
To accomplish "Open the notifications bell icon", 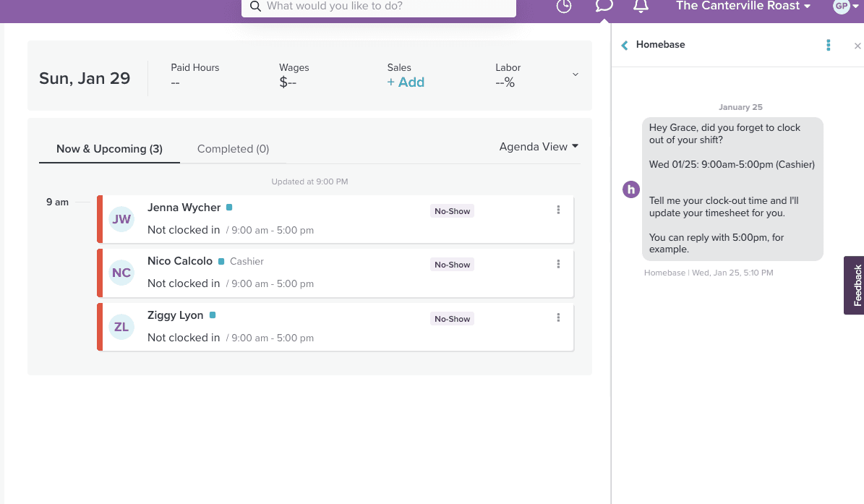I will coord(641,6).
